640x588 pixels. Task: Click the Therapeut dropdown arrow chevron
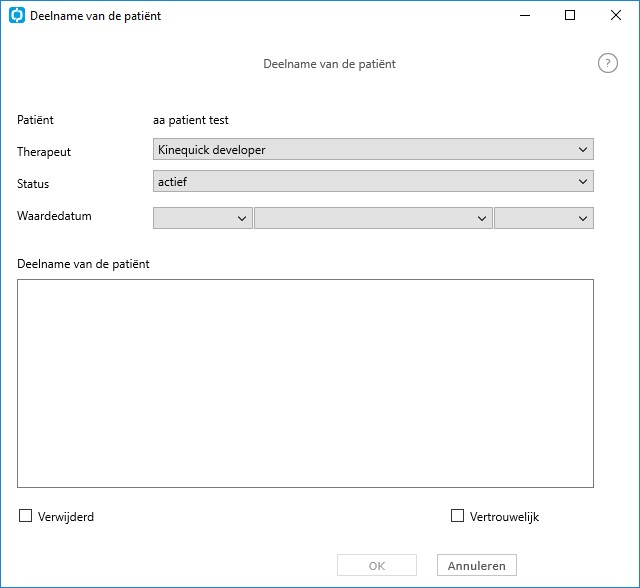click(x=583, y=150)
